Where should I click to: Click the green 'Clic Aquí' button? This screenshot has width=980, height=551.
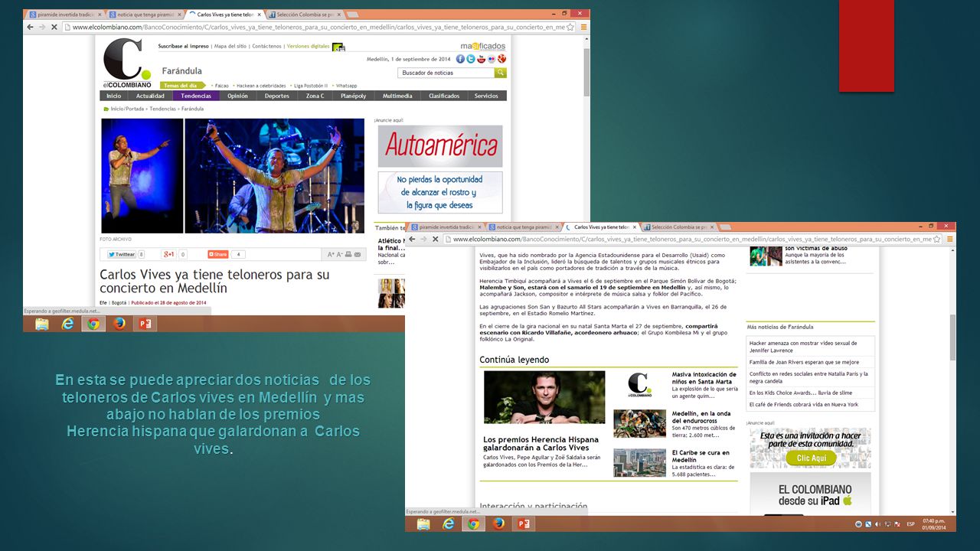pos(811,458)
